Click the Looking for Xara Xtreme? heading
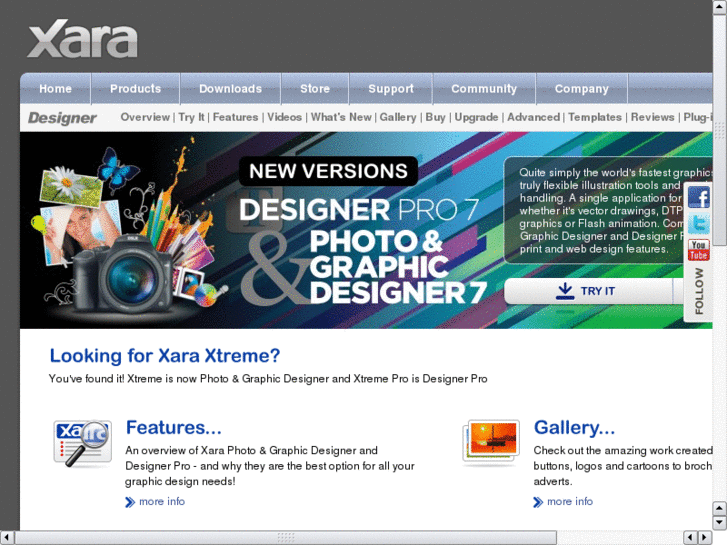This screenshot has height=545, width=727. (x=165, y=356)
